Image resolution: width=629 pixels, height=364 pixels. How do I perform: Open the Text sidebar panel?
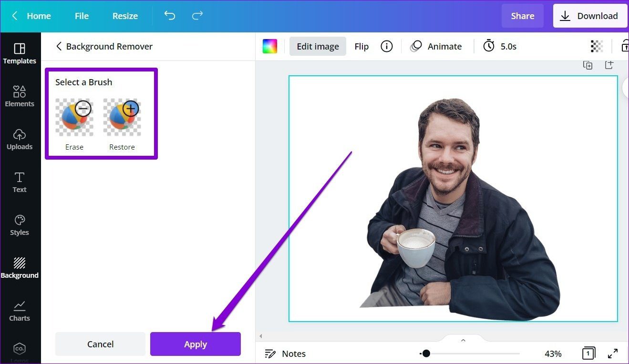point(20,182)
